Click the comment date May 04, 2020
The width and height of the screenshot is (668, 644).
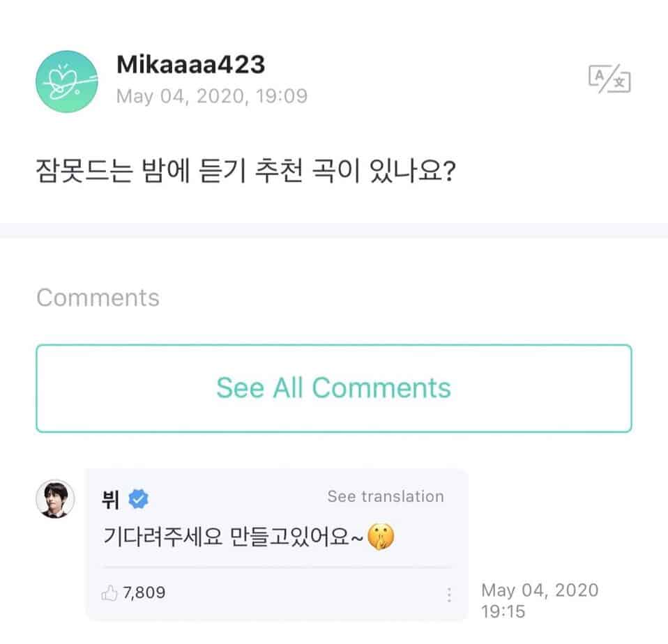pos(539,590)
